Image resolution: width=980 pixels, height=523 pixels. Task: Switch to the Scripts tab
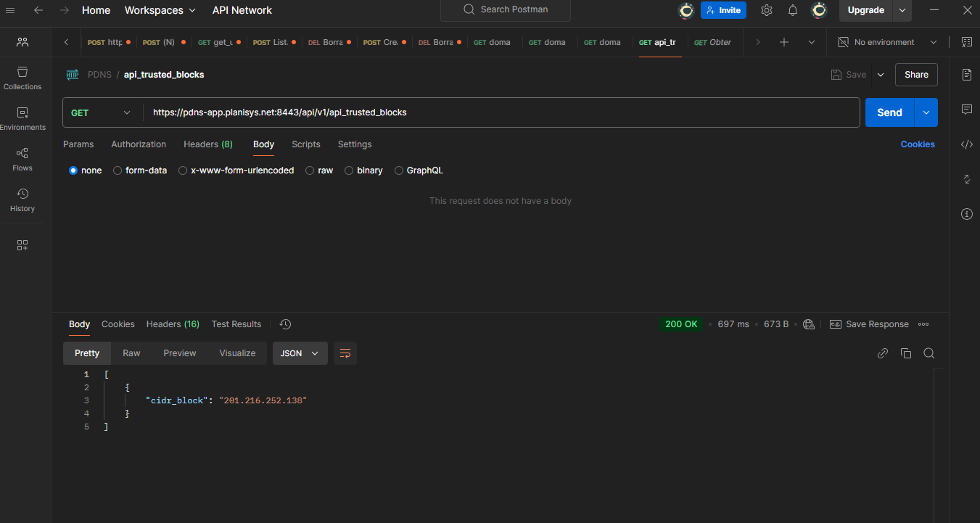click(306, 144)
